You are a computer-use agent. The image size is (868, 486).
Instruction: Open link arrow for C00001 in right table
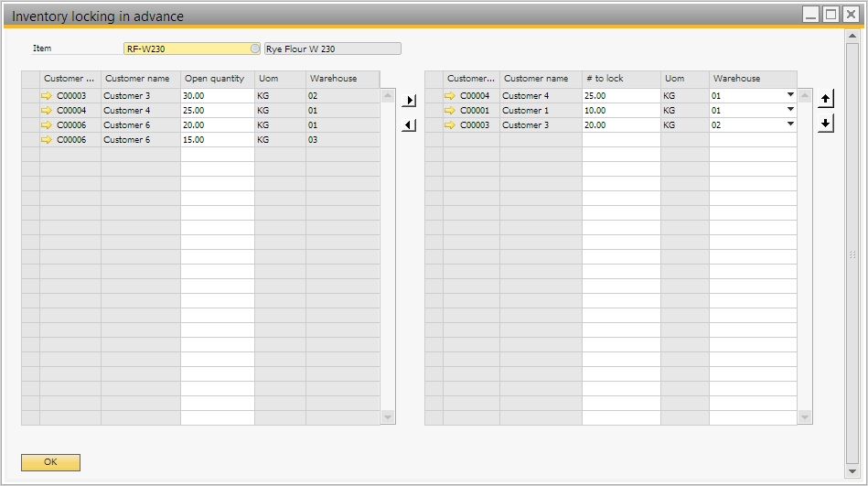point(450,110)
